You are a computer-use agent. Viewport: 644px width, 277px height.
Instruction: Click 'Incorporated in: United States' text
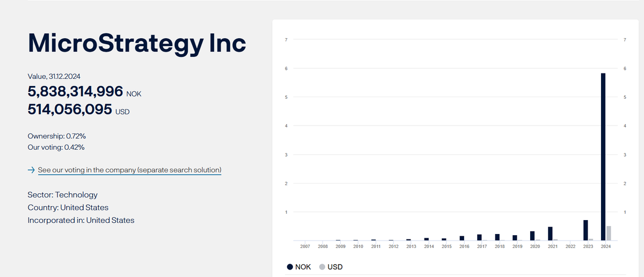tap(81, 220)
